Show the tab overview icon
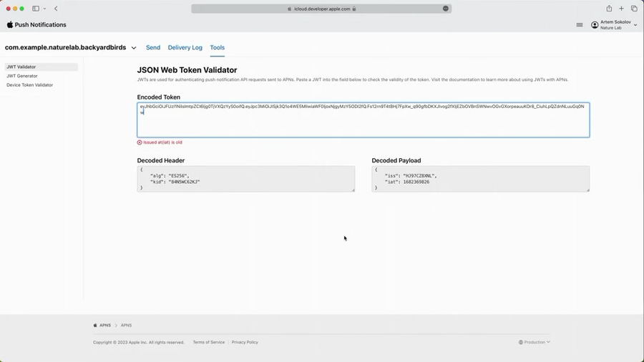Image resolution: width=644 pixels, height=362 pixels. (x=634, y=9)
